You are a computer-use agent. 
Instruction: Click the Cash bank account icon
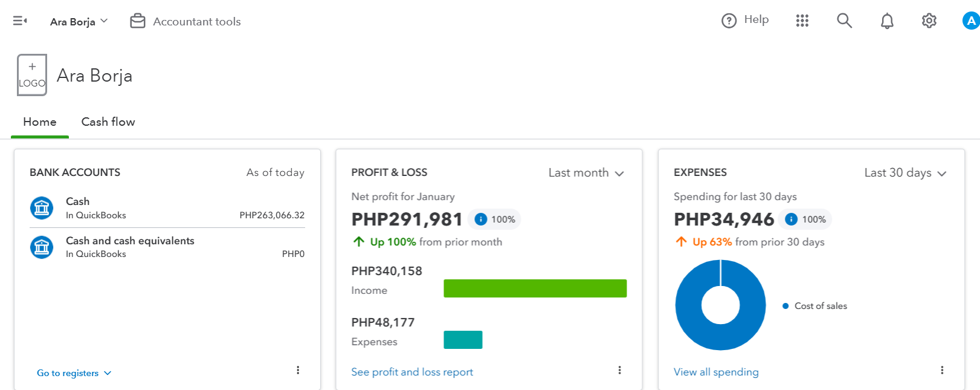42,208
